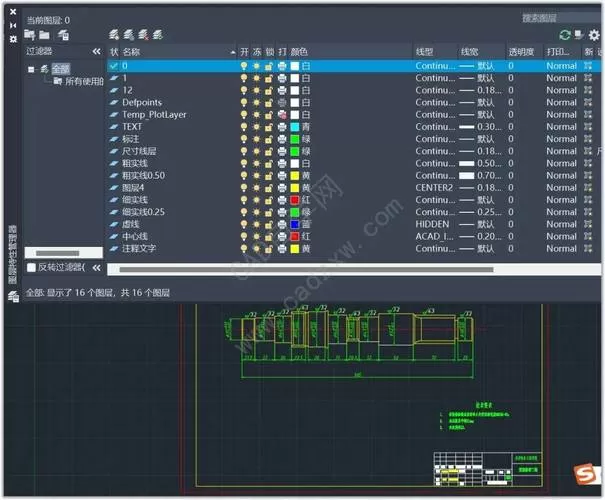605x500 pixels.
Task: Refresh the layer list with green arrows
Action: 564,35
